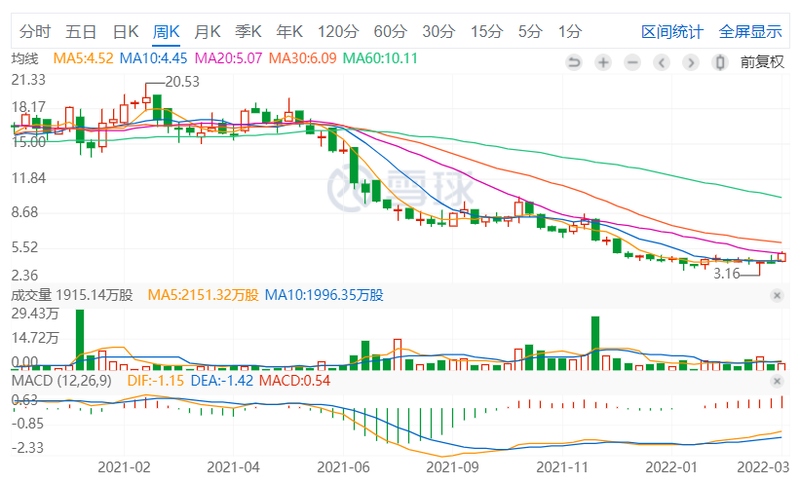Close the volume (成交量) indicator panel
Image resolution: width=800 pixels, height=483 pixels.
(777, 295)
